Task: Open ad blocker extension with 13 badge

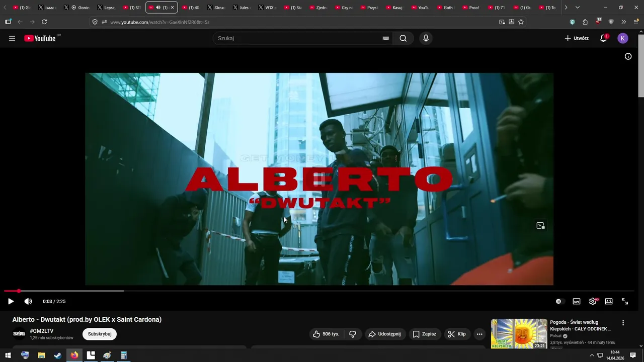Action: [x=598, y=22]
